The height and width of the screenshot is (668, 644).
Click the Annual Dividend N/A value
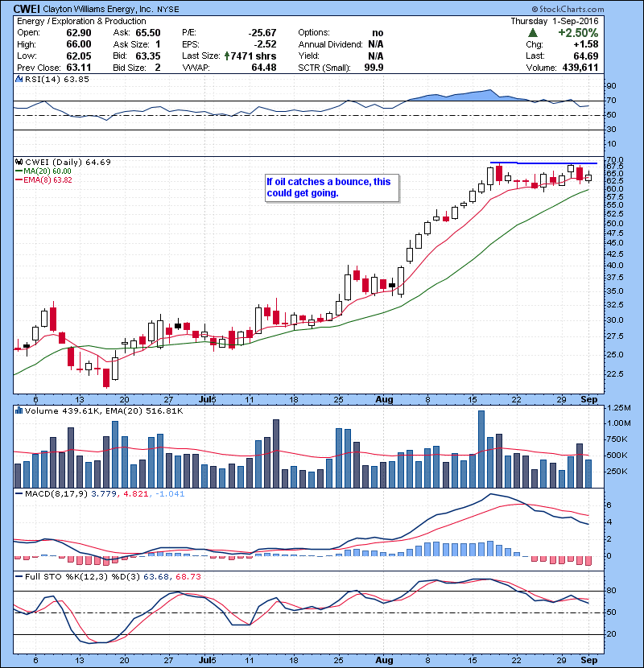tap(375, 44)
